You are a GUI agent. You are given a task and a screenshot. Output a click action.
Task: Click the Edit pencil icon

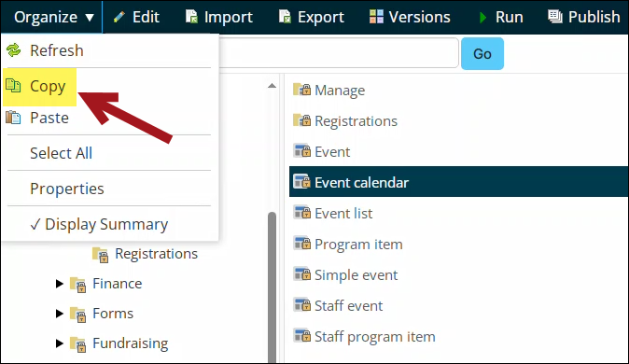[x=119, y=17]
